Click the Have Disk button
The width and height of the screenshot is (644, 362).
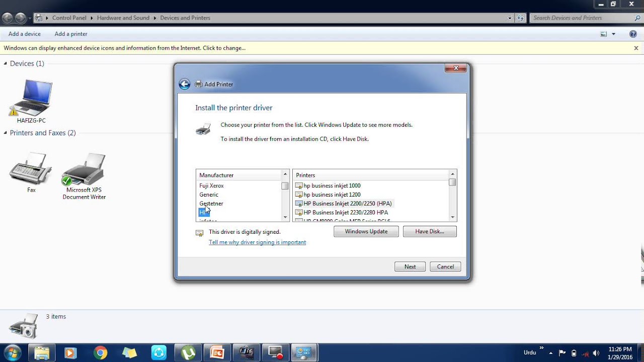point(430,231)
